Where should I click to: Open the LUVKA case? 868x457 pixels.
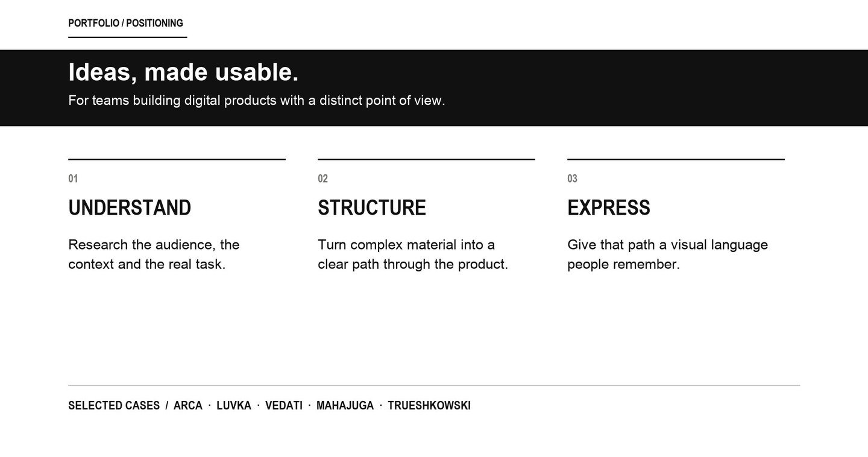coord(234,406)
